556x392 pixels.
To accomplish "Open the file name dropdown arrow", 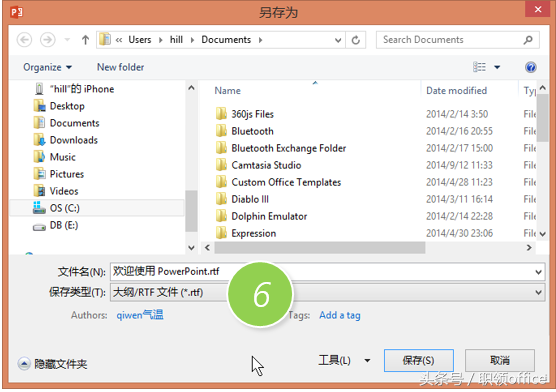I will pos(538,272).
